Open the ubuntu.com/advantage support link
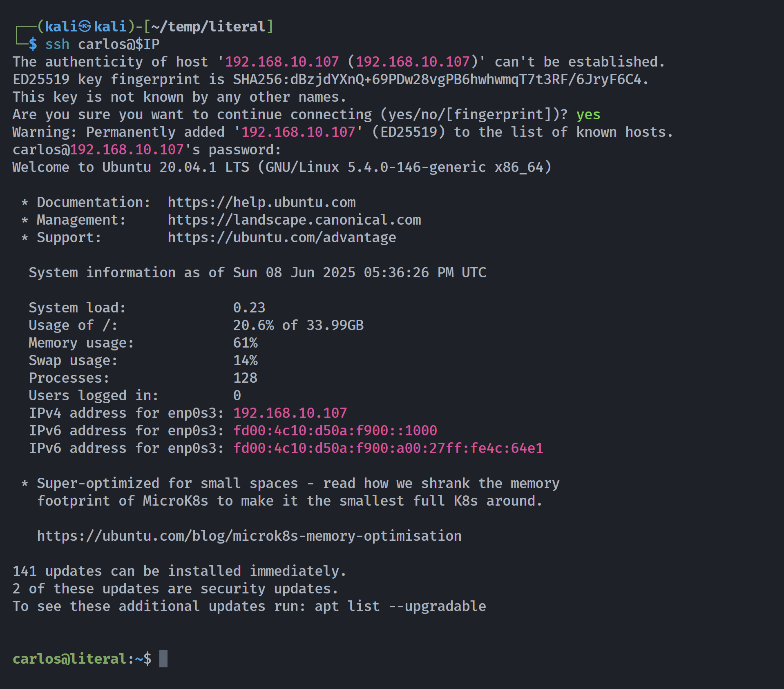 282,237
